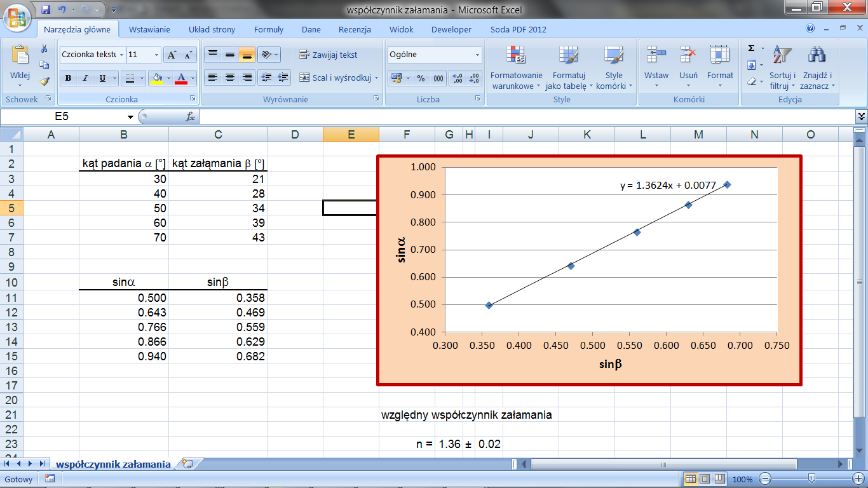Viewport: 868px width, 488px height.
Task: Click AutoSum sigma icon
Action: [x=752, y=48]
